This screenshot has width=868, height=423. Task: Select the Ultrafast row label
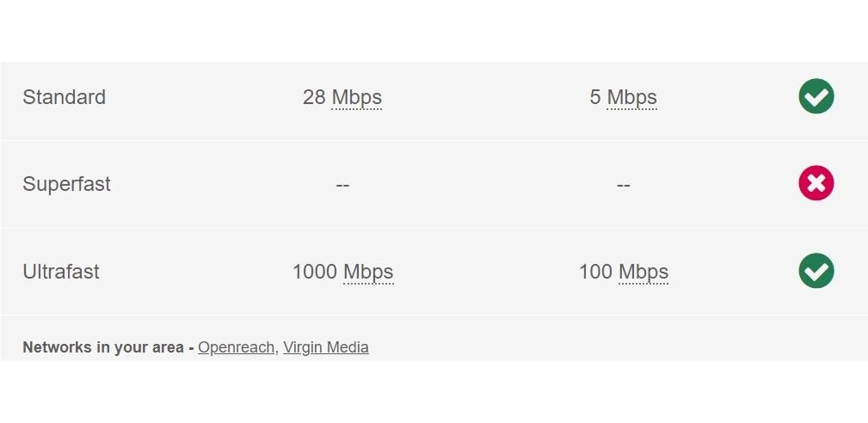[x=61, y=273]
